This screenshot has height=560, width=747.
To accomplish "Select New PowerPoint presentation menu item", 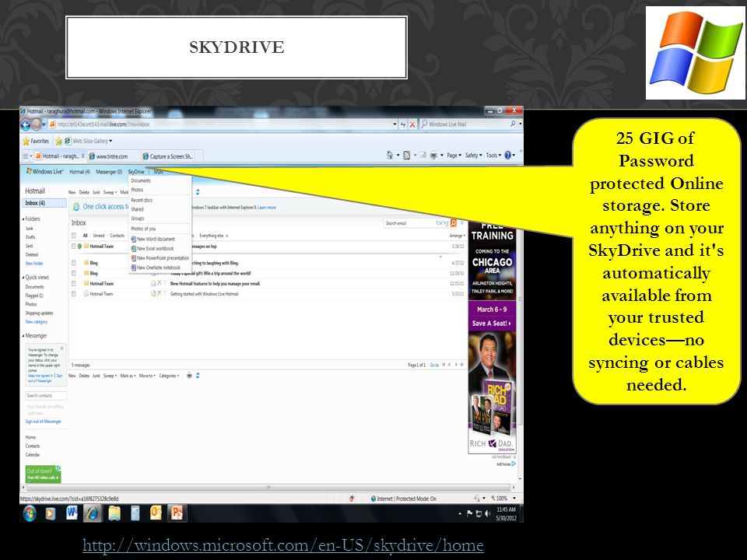I will click(160, 258).
